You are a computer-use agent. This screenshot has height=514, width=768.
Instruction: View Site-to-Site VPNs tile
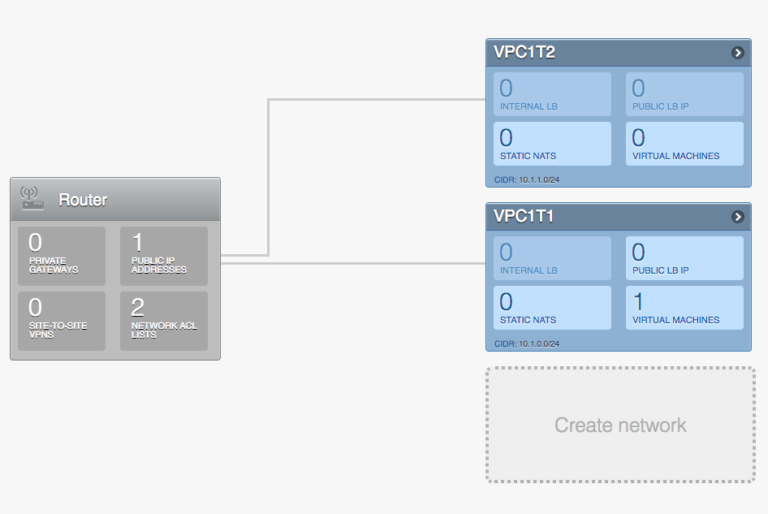pyautogui.click(x=62, y=321)
